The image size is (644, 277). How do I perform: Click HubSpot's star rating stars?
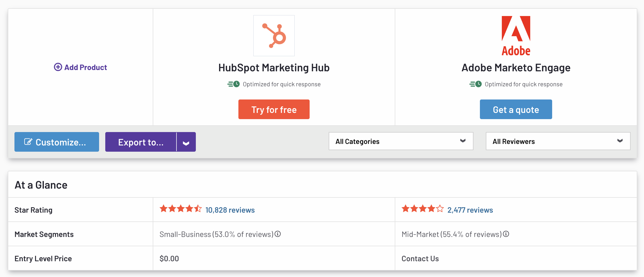click(x=181, y=209)
